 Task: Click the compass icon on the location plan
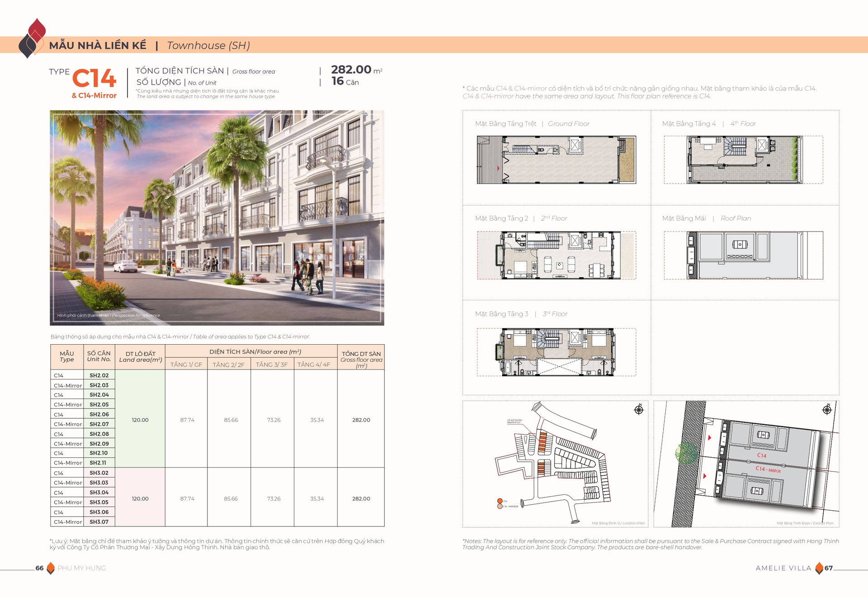click(638, 410)
